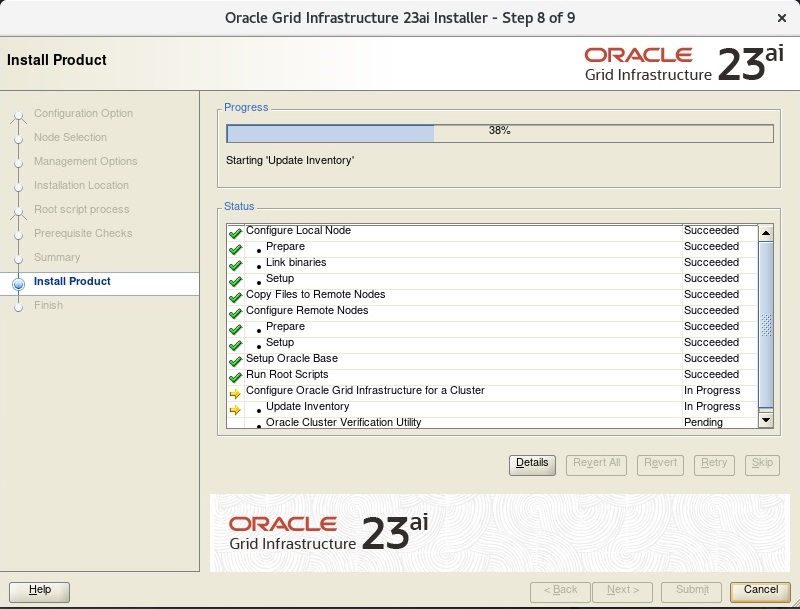Select Root script process step in sidebar

81,209
